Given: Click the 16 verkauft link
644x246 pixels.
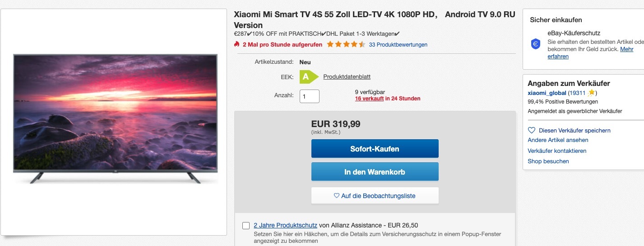Looking at the screenshot, I should [x=369, y=99].
